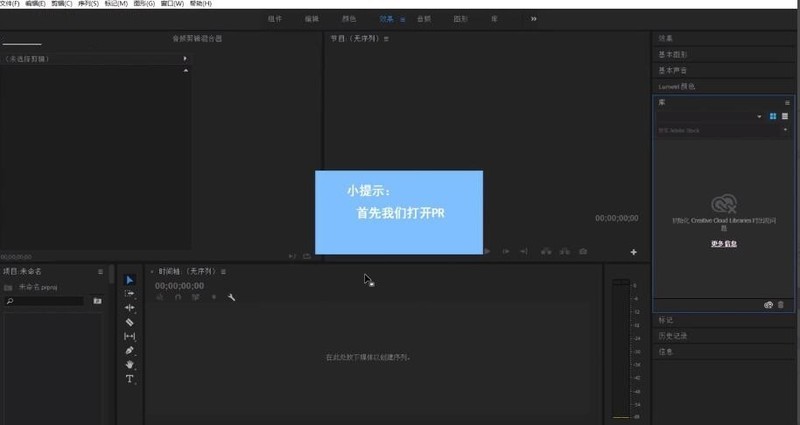Viewport: 800px width, 425px height.
Task: Click play-through icon in source panel bottom
Action: click(292, 256)
